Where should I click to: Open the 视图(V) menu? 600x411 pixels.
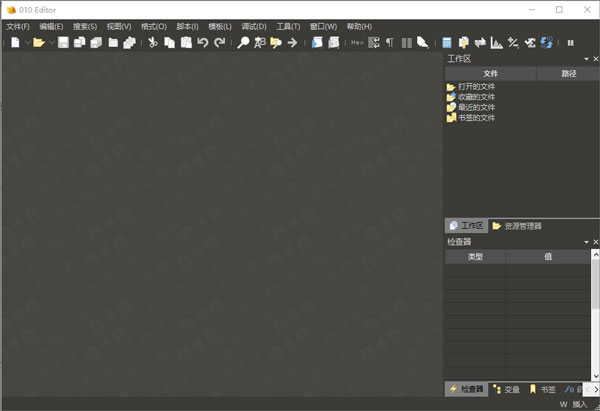(x=119, y=26)
